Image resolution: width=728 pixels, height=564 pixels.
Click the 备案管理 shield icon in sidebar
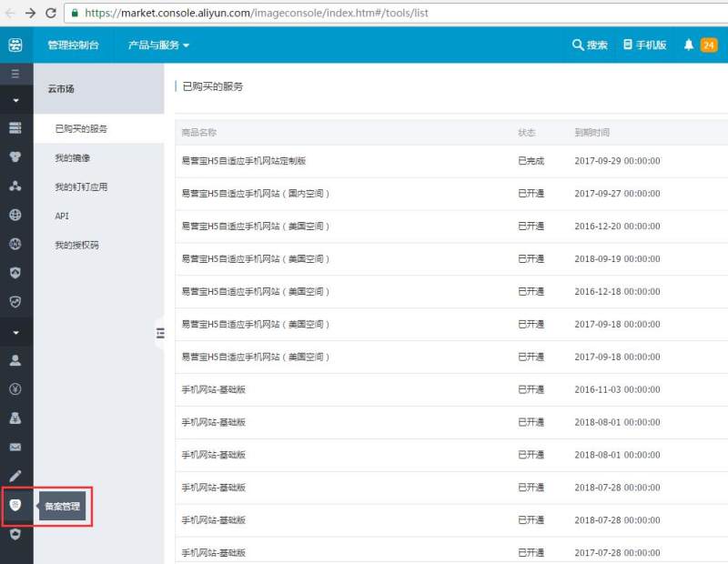pyautogui.click(x=15, y=505)
